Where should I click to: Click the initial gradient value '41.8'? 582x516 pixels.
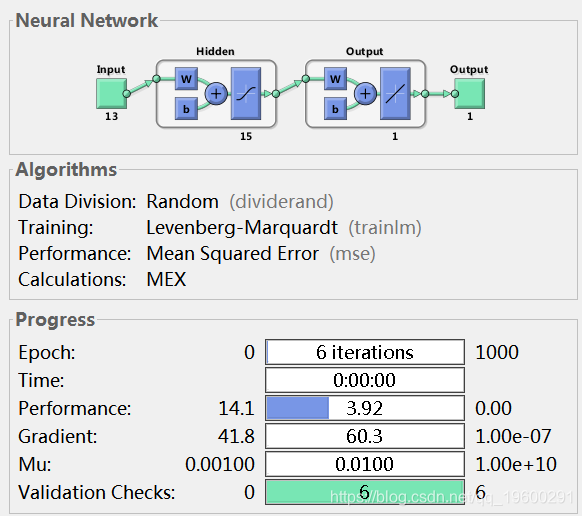[x=236, y=436]
